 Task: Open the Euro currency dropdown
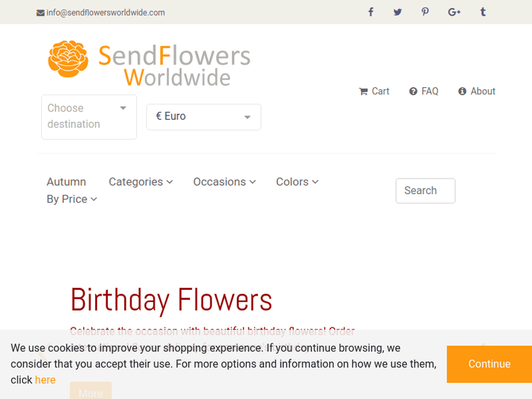click(x=204, y=117)
